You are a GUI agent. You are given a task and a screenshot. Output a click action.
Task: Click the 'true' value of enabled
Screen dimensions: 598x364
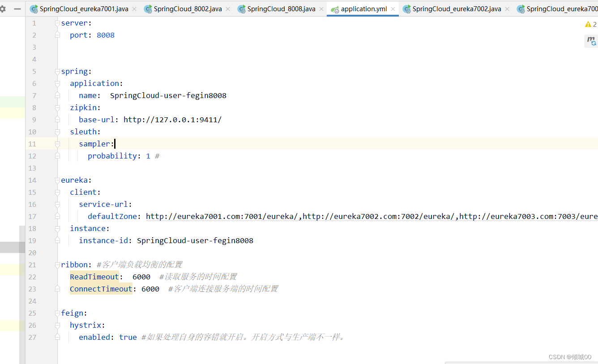pyautogui.click(x=128, y=337)
